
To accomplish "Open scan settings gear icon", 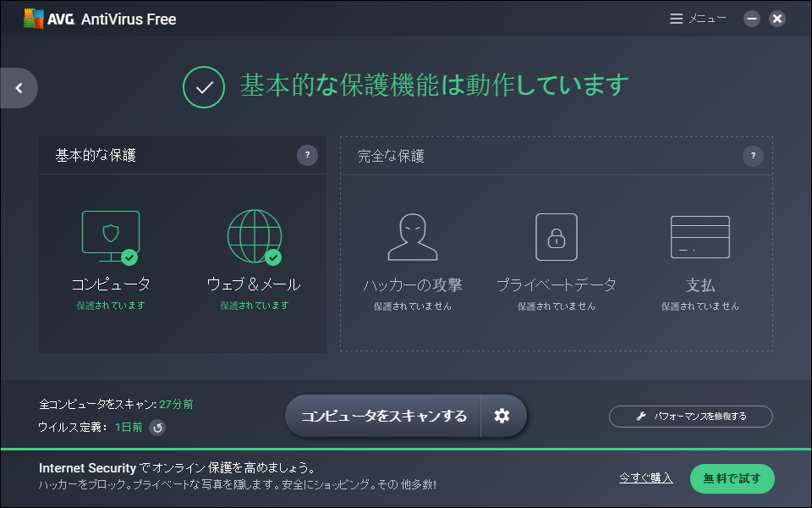I will [502, 416].
